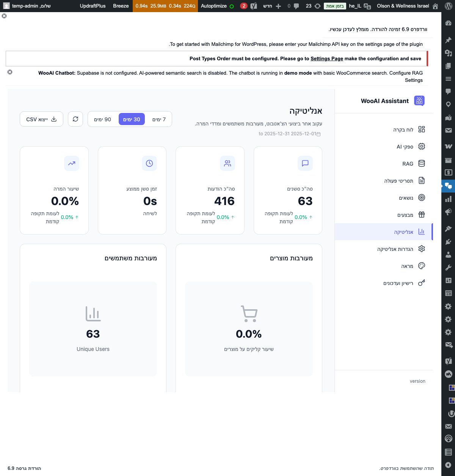This screenshot has height=476, width=455.
Task: Refresh the analytics data
Action: (x=75, y=119)
